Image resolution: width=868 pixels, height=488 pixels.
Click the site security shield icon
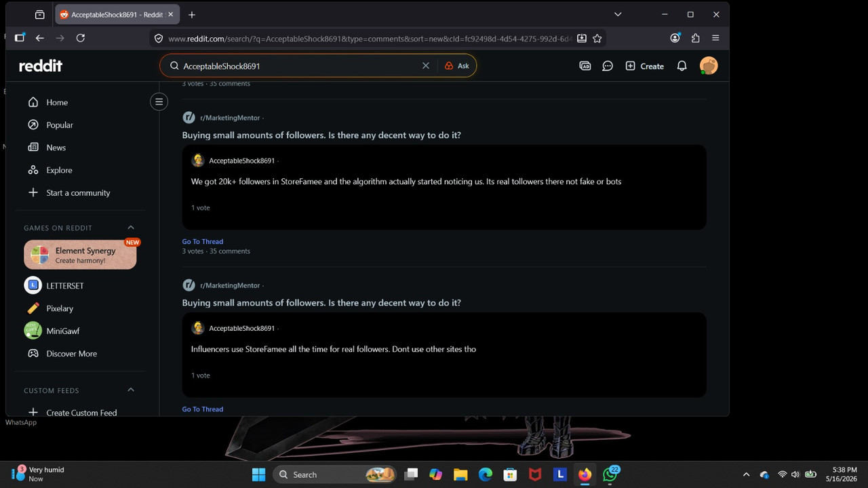[159, 39]
